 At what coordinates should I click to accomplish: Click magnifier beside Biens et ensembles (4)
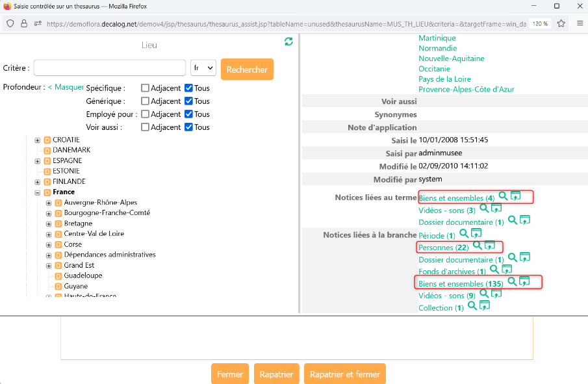point(503,196)
